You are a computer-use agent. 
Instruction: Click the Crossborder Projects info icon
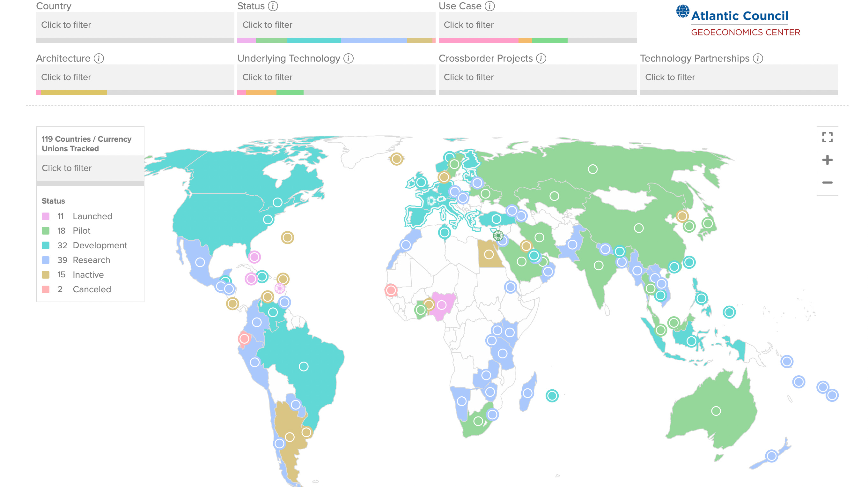pyautogui.click(x=541, y=58)
